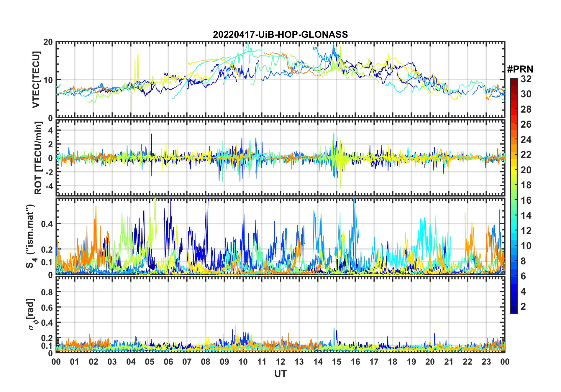The width and height of the screenshot is (561, 392).
Task: Click hour tick 08 on UT axis
Action: (206, 362)
